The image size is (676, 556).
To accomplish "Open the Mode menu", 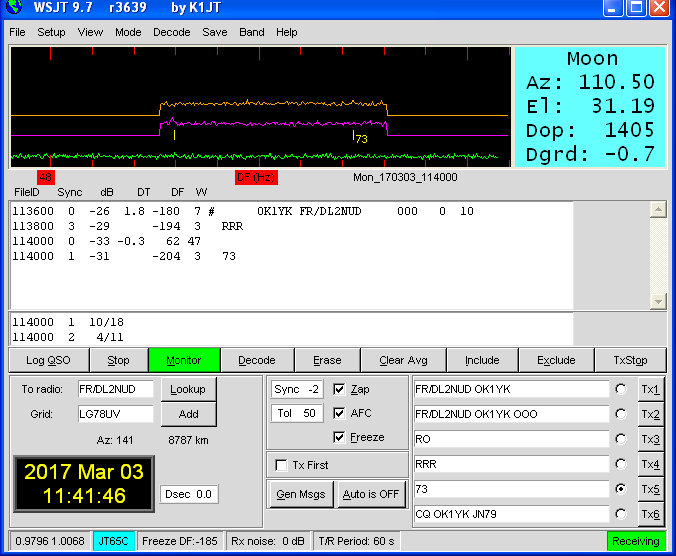I will [x=128, y=32].
